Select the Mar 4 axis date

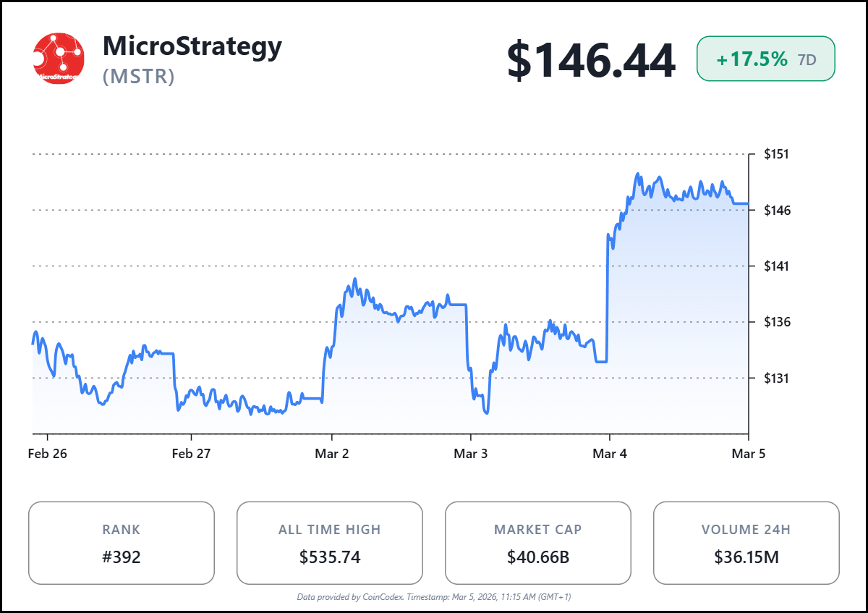tap(610, 454)
